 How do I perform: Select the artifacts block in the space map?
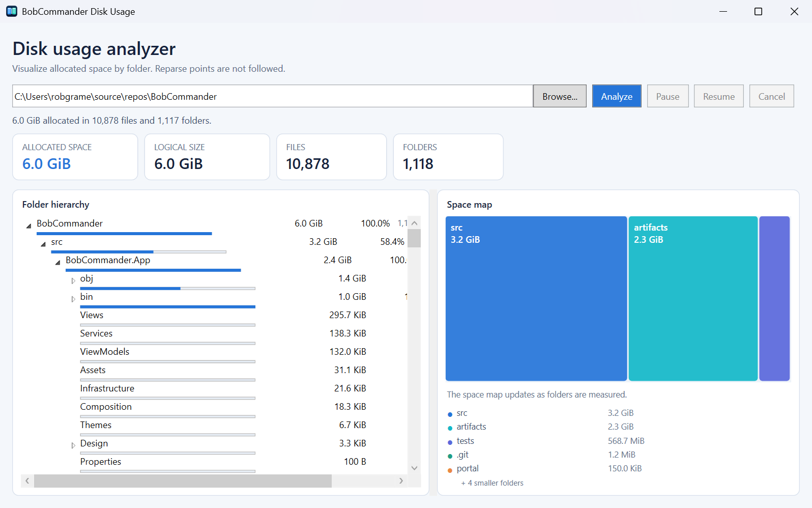click(693, 298)
